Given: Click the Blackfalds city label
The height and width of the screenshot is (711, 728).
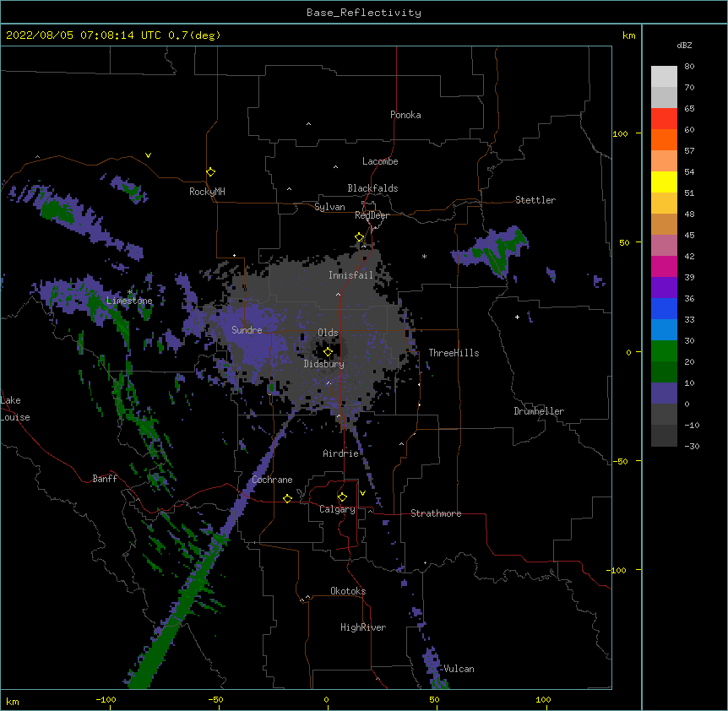Looking at the screenshot, I should pyautogui.click(x=372, y=188).
